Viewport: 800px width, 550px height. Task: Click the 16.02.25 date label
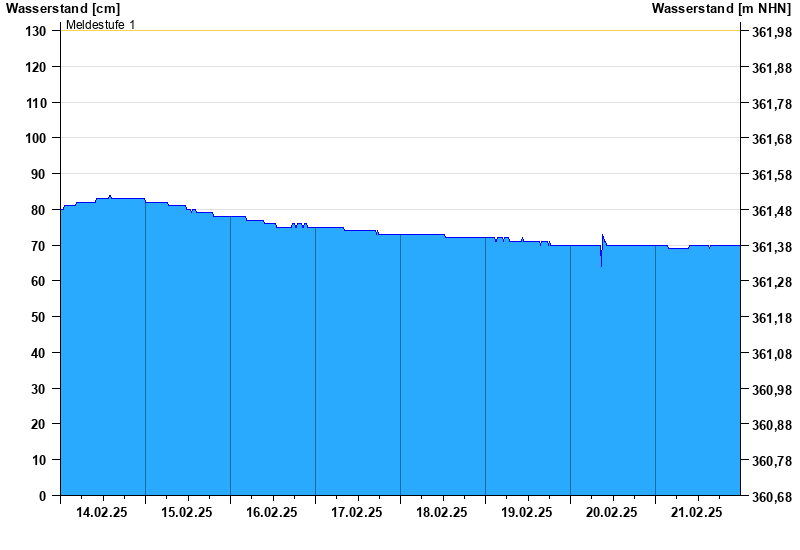272,512
